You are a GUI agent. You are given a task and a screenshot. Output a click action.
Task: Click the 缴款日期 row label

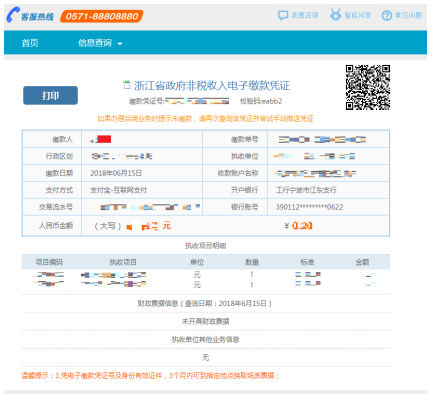click(59, 173)
